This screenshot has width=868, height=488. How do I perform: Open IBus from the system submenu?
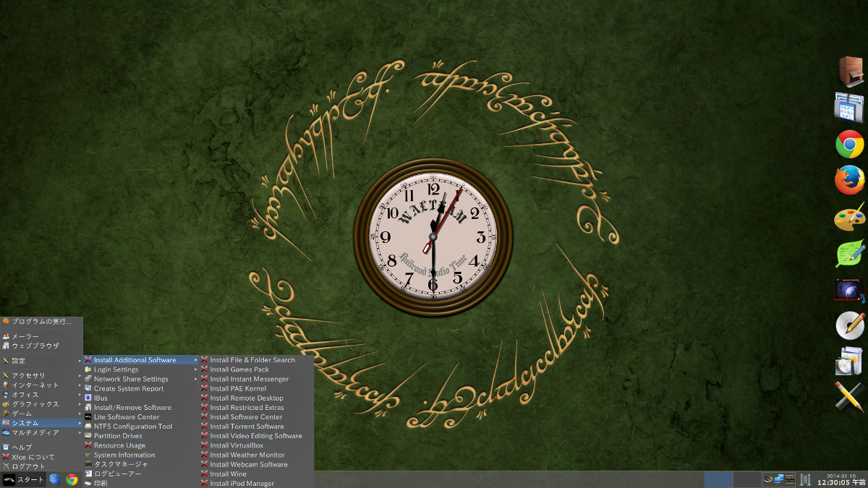[x=141, y=398]
